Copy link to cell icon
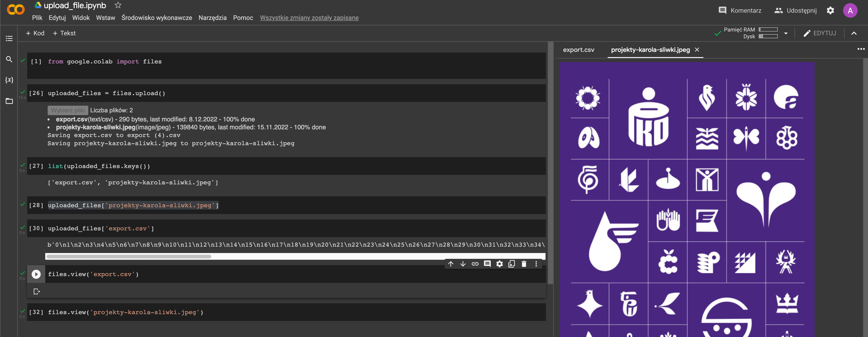868x337 pixels. tap(475, 264)
